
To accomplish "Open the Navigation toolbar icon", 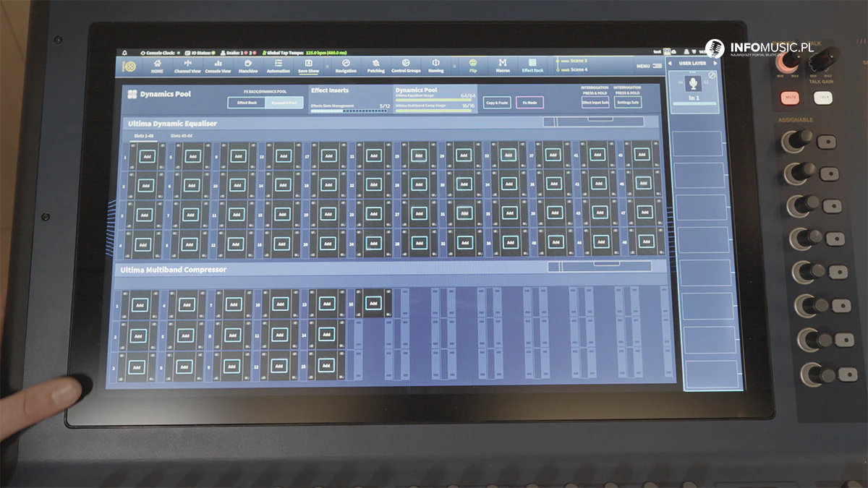I will click(x=346, y=66).
